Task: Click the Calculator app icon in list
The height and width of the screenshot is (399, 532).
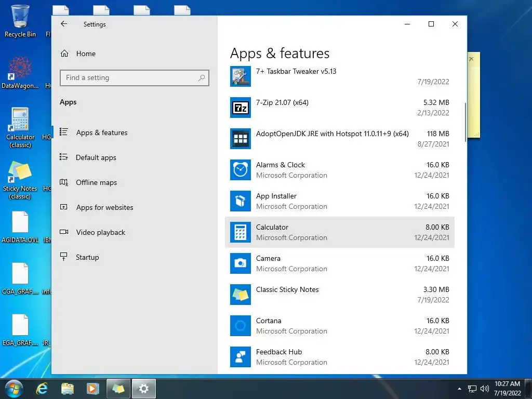Action: click(240, 232)
